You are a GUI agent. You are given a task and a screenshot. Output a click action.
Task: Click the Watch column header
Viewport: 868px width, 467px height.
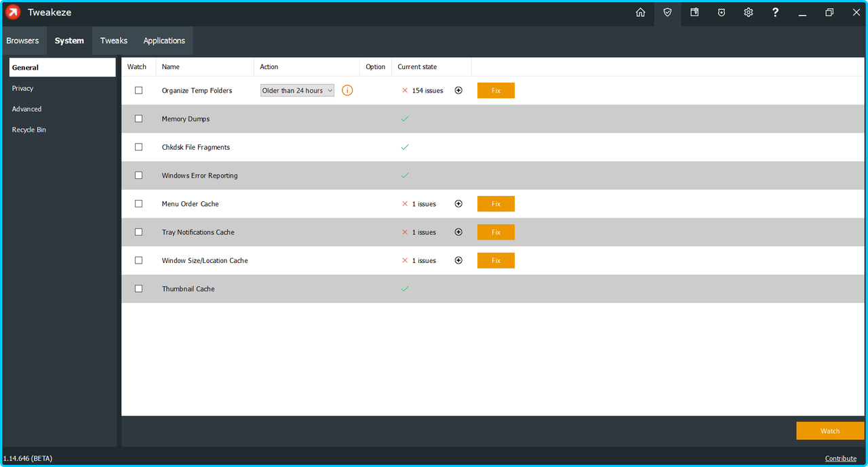pos(137,66)
